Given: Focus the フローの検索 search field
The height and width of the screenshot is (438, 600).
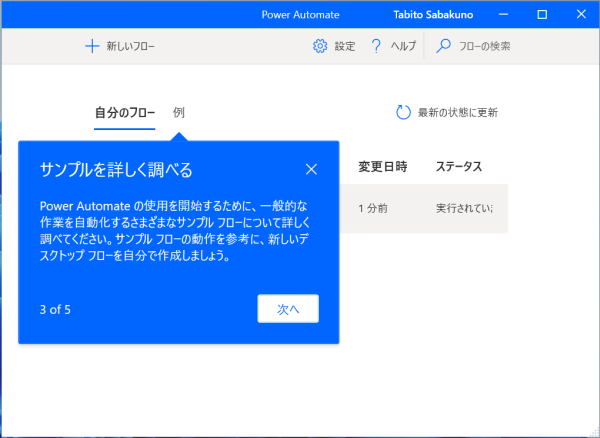Looking at the screenshot, I should click(484, 47).
